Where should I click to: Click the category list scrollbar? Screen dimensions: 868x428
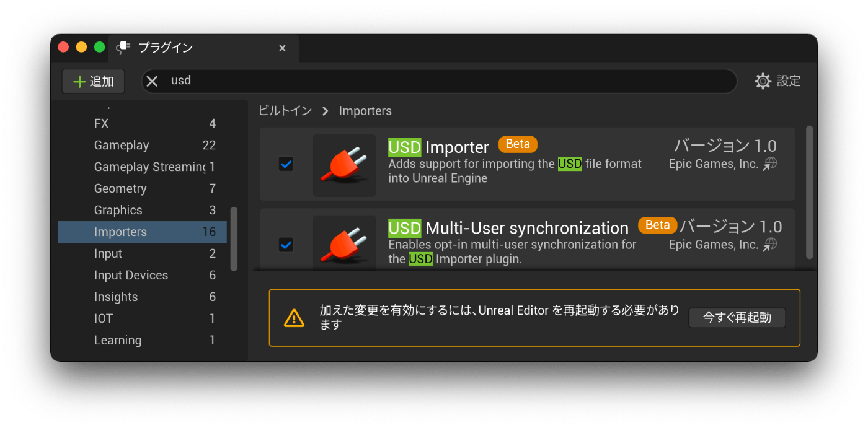[234, 239]
